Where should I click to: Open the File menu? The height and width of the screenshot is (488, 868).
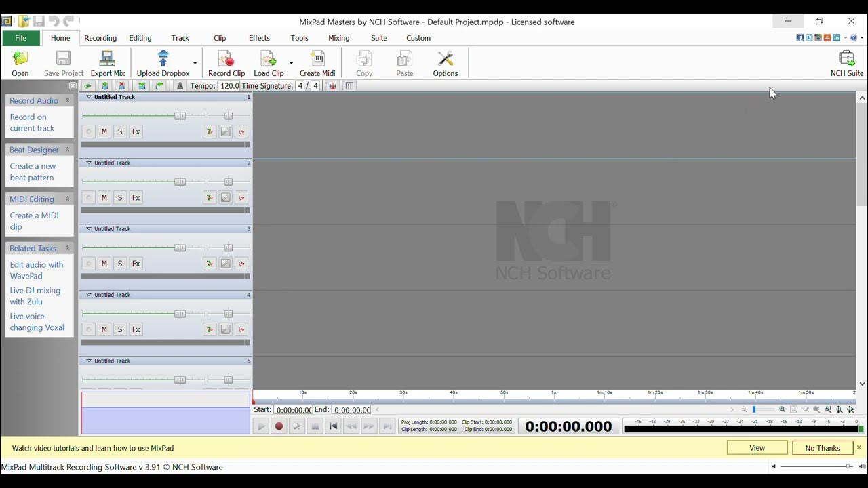point(20,38)
